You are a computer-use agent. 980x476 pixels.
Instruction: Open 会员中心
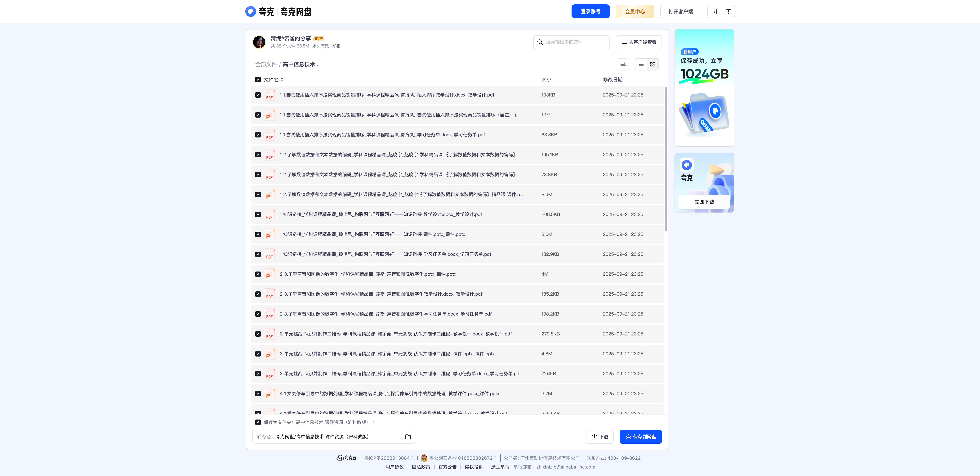pos(635,11)
